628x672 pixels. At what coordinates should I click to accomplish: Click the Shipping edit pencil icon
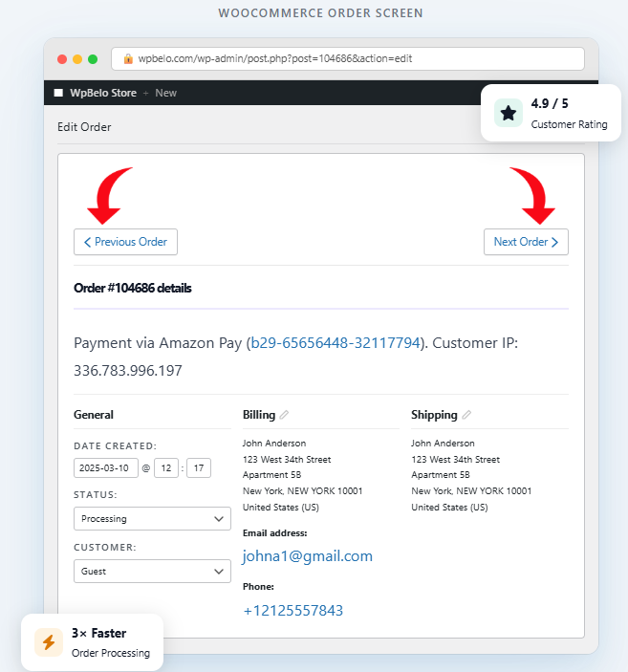tap(466, 415)
